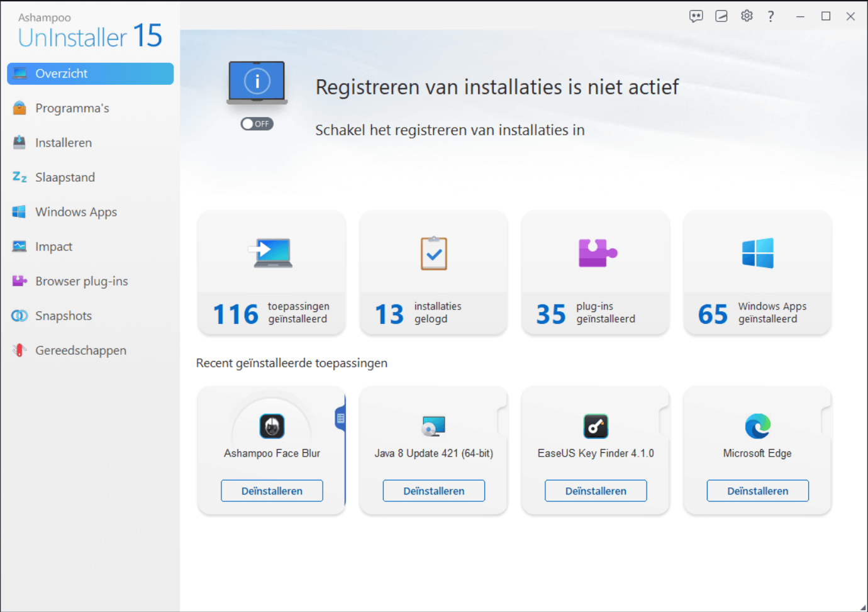The image size is (868, 612).
Task: Open settings gear icon
Action: [747, 16]
